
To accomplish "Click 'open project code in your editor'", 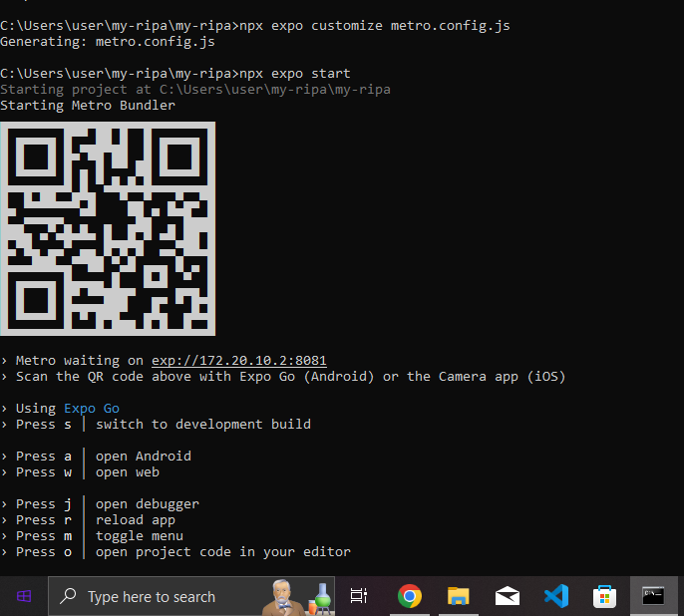I will [223, 552].
